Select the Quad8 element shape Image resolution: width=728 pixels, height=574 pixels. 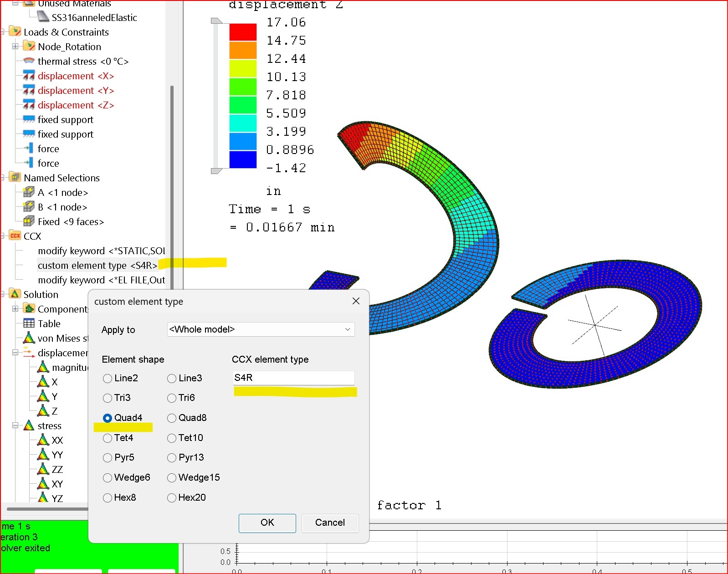pos(172,418)
